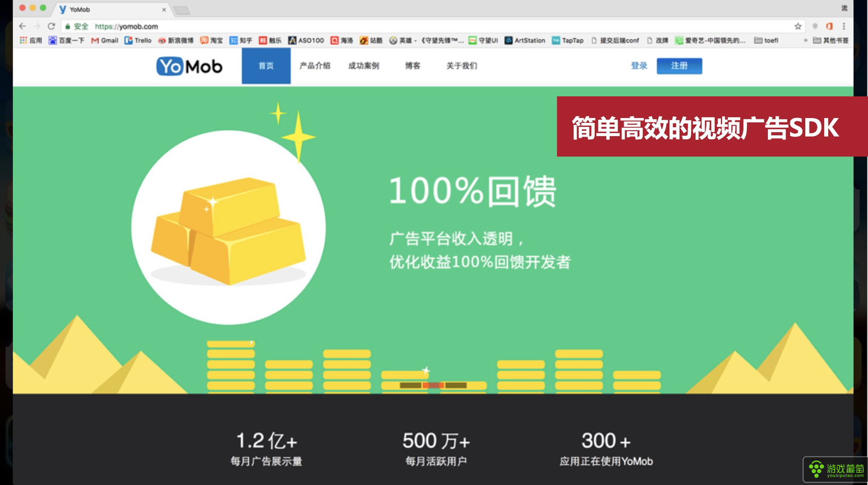Open the ArtStation bookmark
Image resolution: width=868 pixels, height=485 pixels.
click(x=525, y=40)
